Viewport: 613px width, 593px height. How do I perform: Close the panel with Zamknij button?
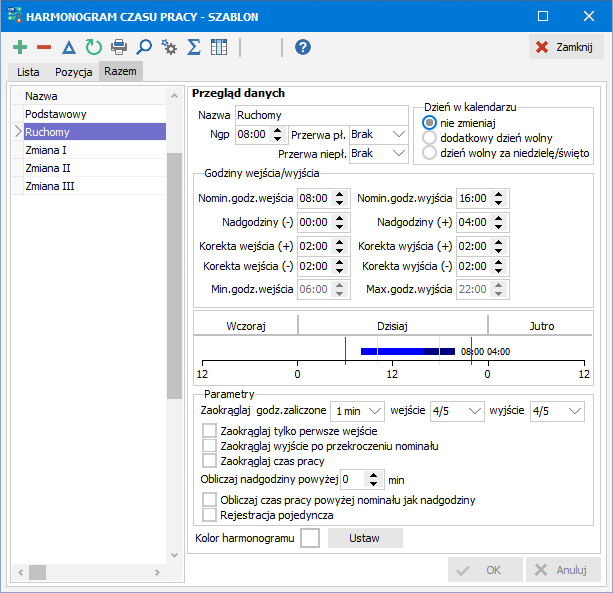[566, 47]
